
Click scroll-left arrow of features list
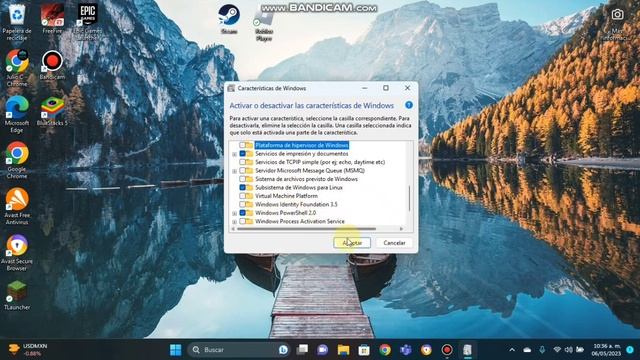[233, 229]
